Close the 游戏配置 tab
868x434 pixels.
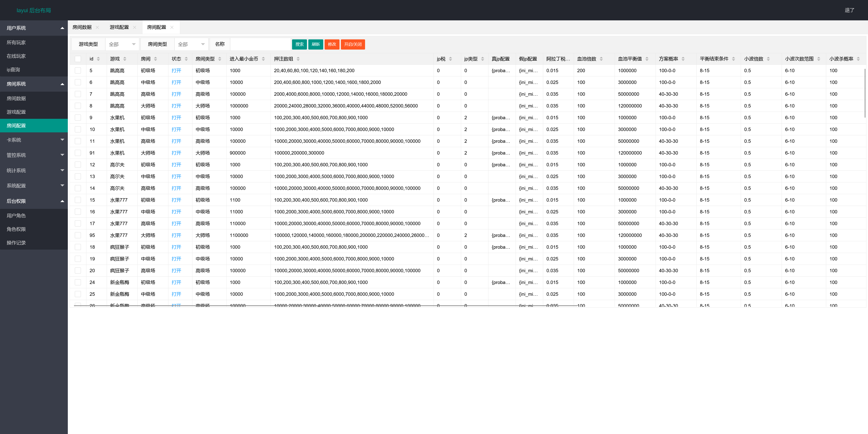click(x=135, y=27)
